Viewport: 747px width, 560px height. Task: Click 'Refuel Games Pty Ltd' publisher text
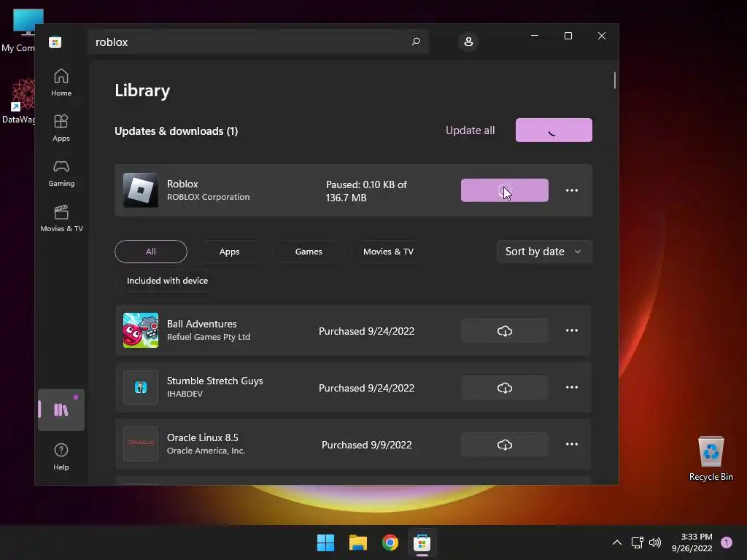pos(208,337)
